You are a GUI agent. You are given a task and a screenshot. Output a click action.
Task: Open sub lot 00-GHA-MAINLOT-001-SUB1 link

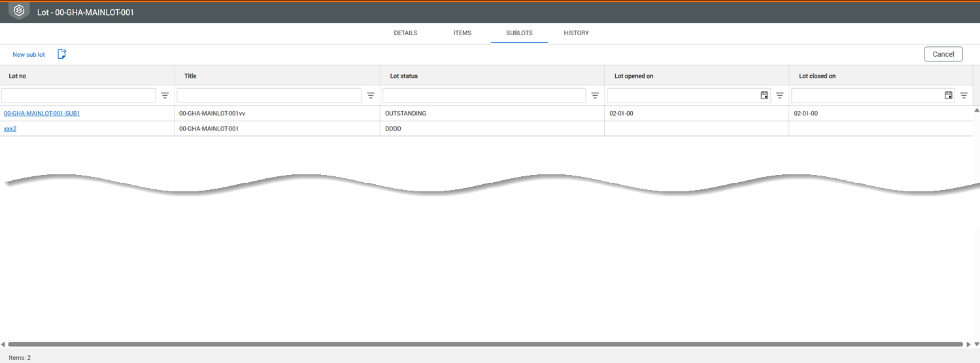point(42,114)
